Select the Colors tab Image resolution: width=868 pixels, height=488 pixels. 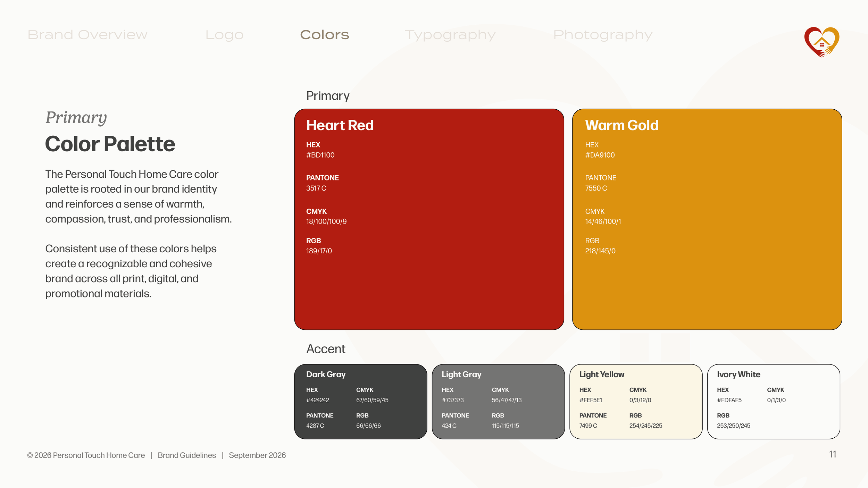point(325,35)
